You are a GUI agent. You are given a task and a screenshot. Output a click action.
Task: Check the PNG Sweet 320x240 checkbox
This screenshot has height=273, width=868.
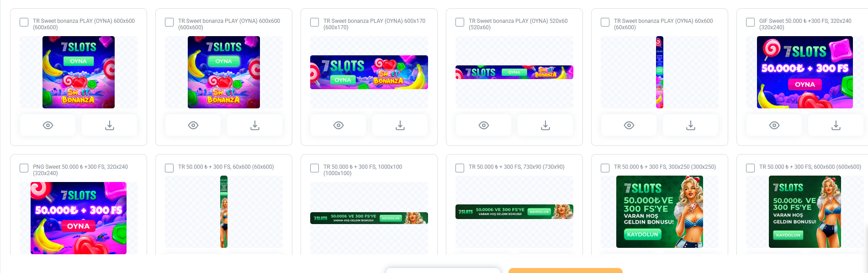(24, 168)
